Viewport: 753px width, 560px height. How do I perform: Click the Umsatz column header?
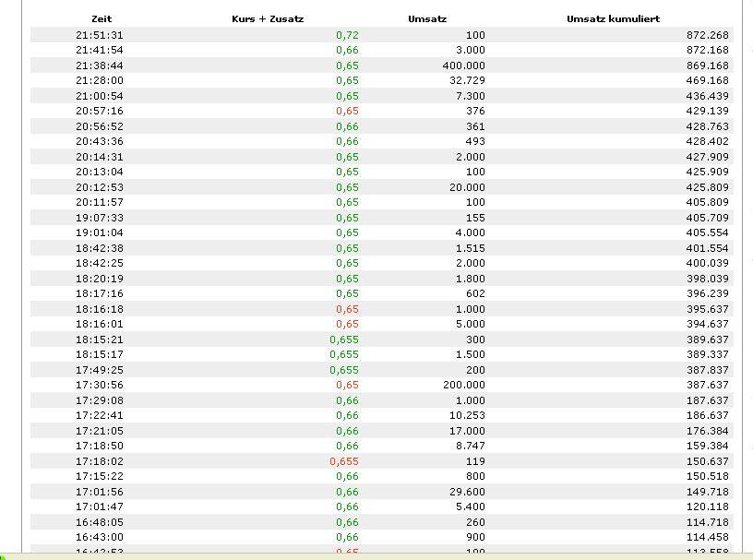[427, 19]
